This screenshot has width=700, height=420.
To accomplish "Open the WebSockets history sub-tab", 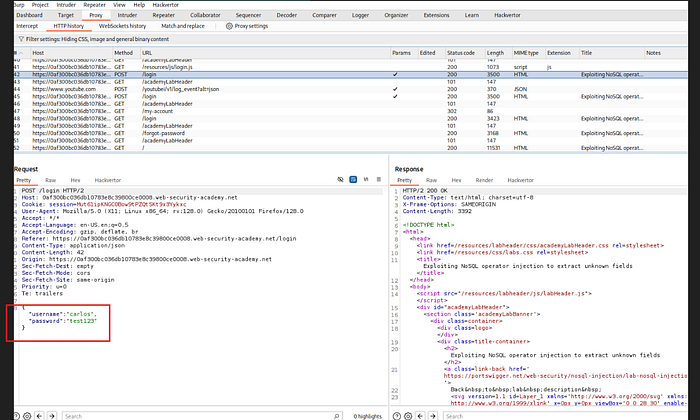I will [x=122, y=26].
